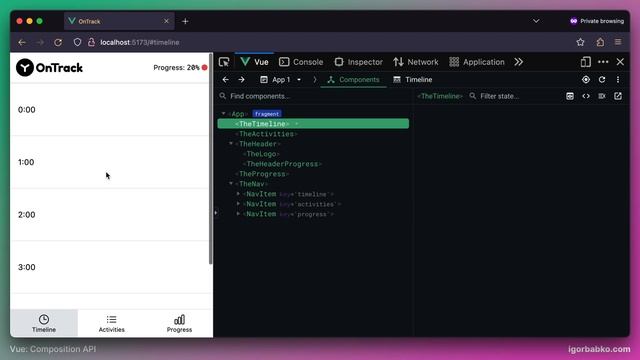Select the Timeline tab in Vue devtools
Screen dimensions: 640x360
tap(413, 80)
